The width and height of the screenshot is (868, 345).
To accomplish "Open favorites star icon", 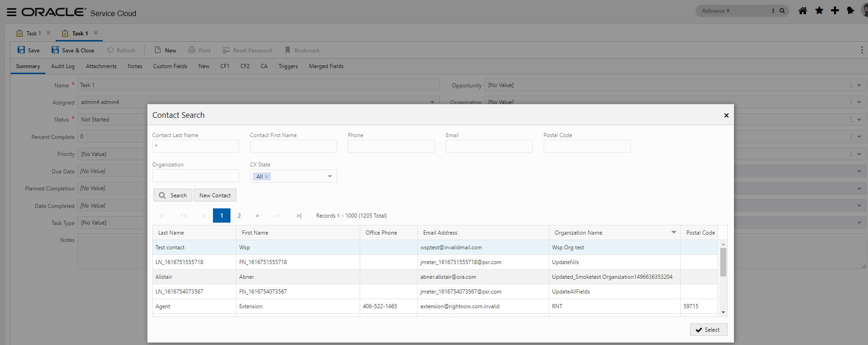I will 819,11.
